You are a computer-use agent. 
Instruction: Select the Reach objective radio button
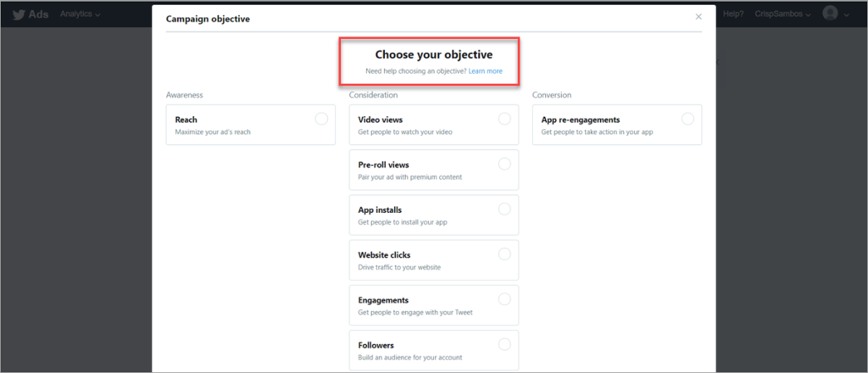(321, 119)
